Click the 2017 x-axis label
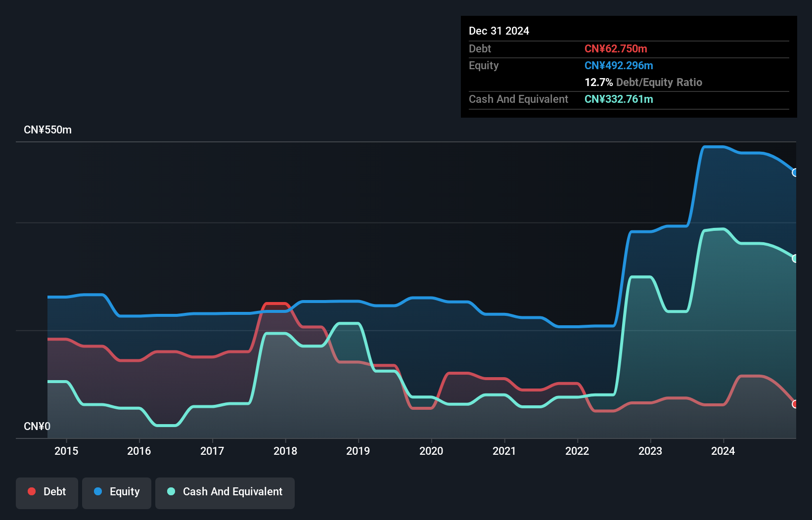This screenshot has height=520, width=812. coord(212,451)
